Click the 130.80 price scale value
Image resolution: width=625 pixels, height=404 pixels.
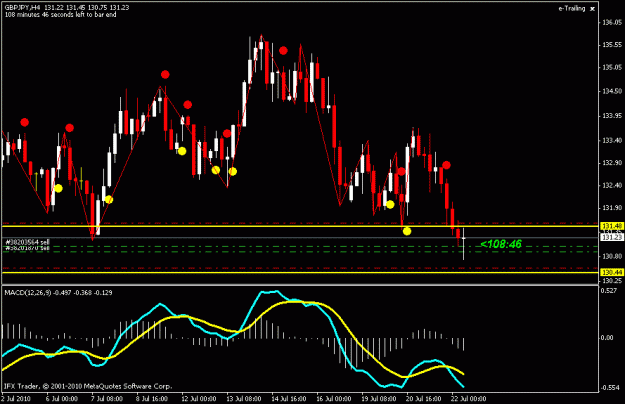click(x=612, y=256)
